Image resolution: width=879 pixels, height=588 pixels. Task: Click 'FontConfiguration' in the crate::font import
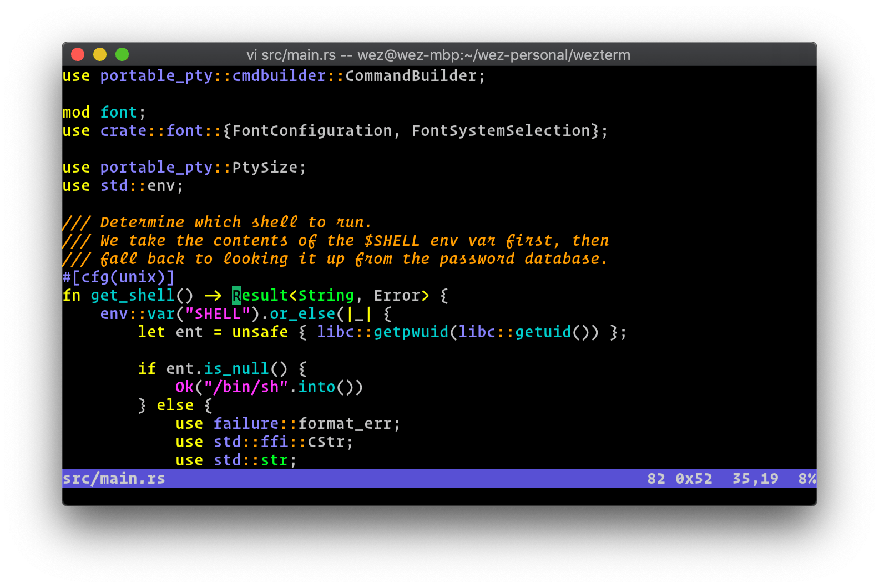click(312, 130)
